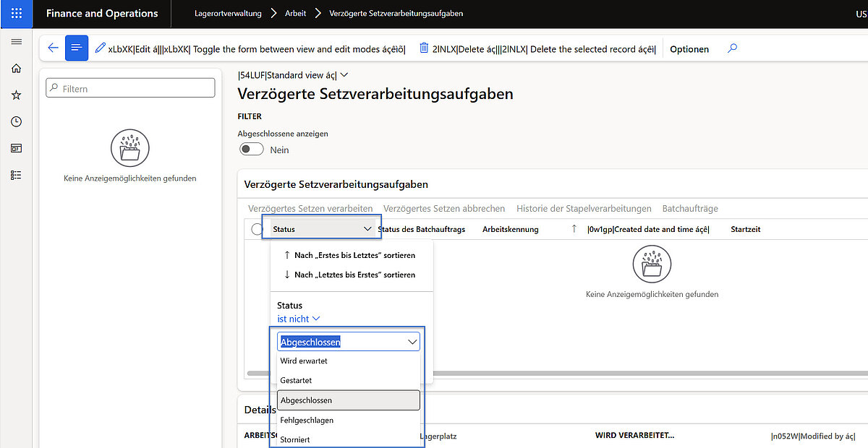Screen dimensions: 868x448
Task: Sort by 'Erstes bis Letztes'
Action: pos(354,255)
